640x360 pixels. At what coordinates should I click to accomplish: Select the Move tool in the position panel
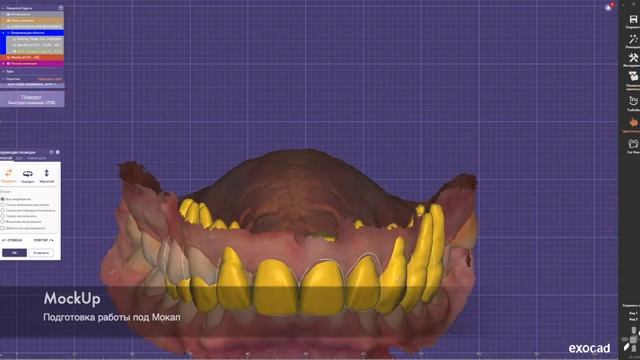tap(9, 175)
